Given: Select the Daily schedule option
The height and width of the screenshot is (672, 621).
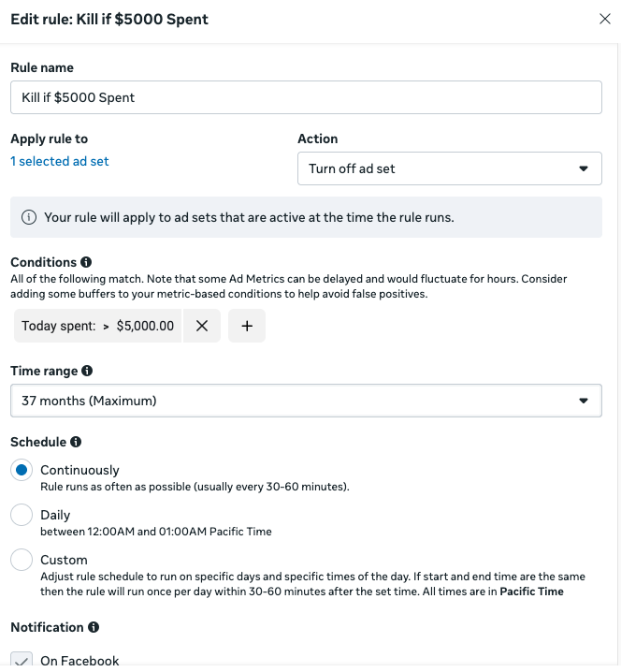Looking at the screenshot, I should [22, 514].
